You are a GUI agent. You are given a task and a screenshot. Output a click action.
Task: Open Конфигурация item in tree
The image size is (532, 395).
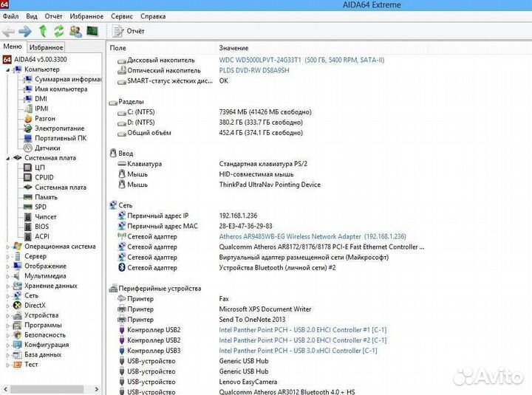(47, 345)
